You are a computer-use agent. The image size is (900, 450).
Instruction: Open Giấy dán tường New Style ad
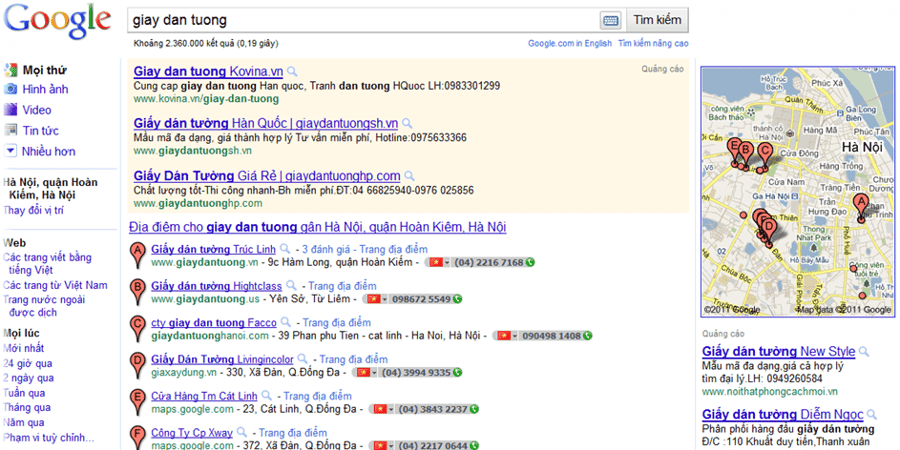(x=779, y=352)
